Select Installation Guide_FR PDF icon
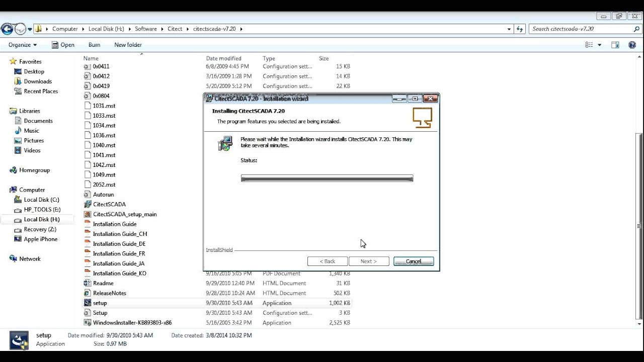 (x=88, y=253)
